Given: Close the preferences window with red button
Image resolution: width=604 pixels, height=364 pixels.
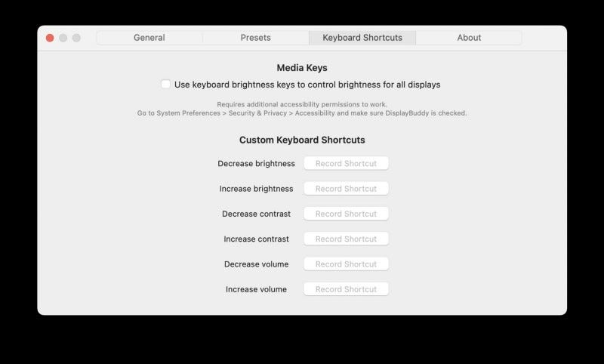Looking at the screenshot, I should click(50, 38).
